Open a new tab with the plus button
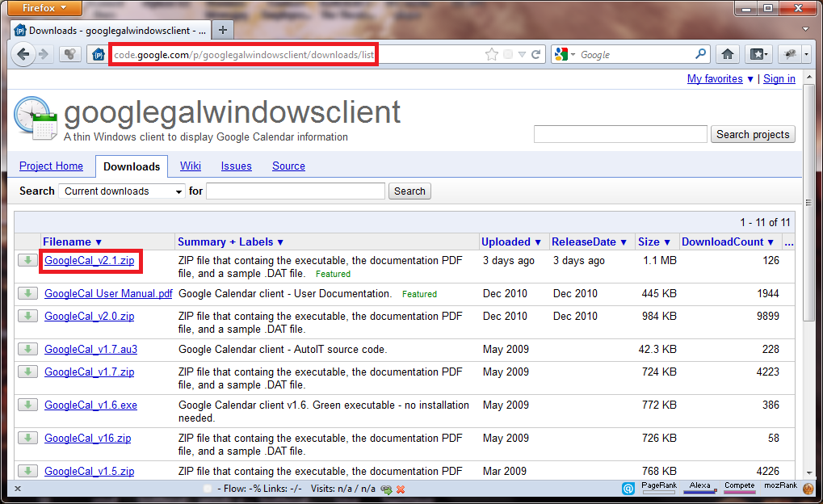The width and height of the screenshot is (823, 504). [223, 30]
